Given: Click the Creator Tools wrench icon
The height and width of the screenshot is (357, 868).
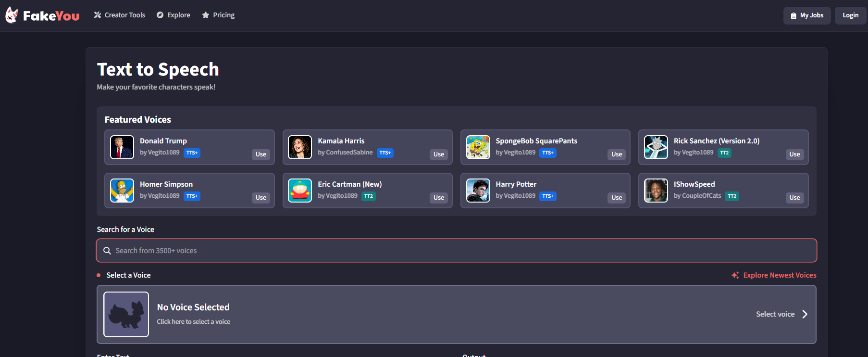Looking at the screenshot, I should click(98, 15).
